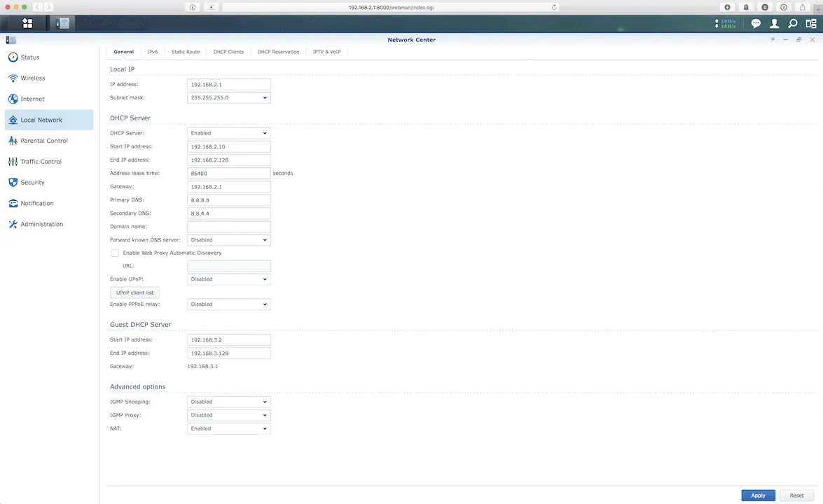Click the help question mark in Network Center
Screen dimensions: 823x504
[772, 40]
